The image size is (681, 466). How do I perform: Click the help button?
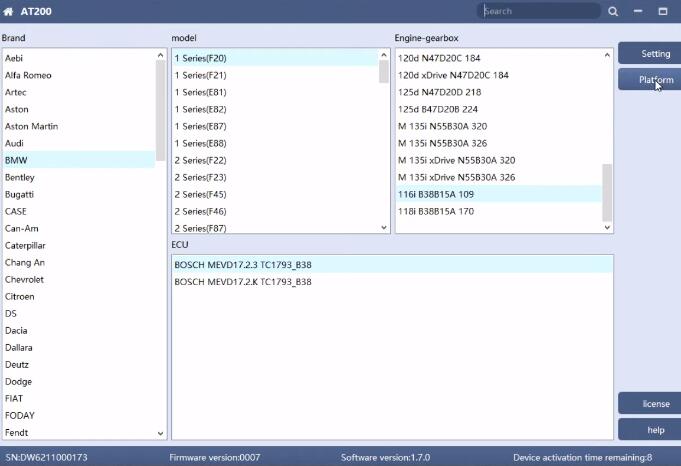650,430
